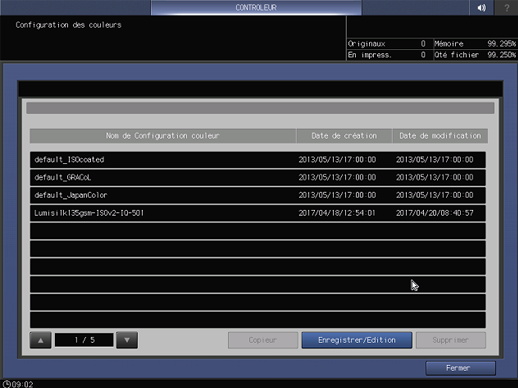The height and width of the screenshot is (388, 518).
Task: Click the 1 / 5 page indicator
Action: click(84, 340)
